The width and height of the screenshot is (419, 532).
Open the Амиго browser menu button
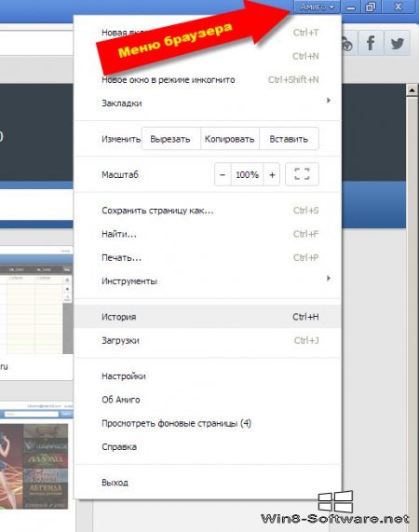317,7
